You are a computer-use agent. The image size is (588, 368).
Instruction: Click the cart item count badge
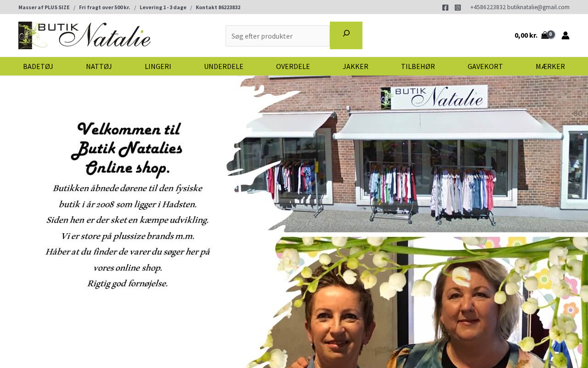551,34
